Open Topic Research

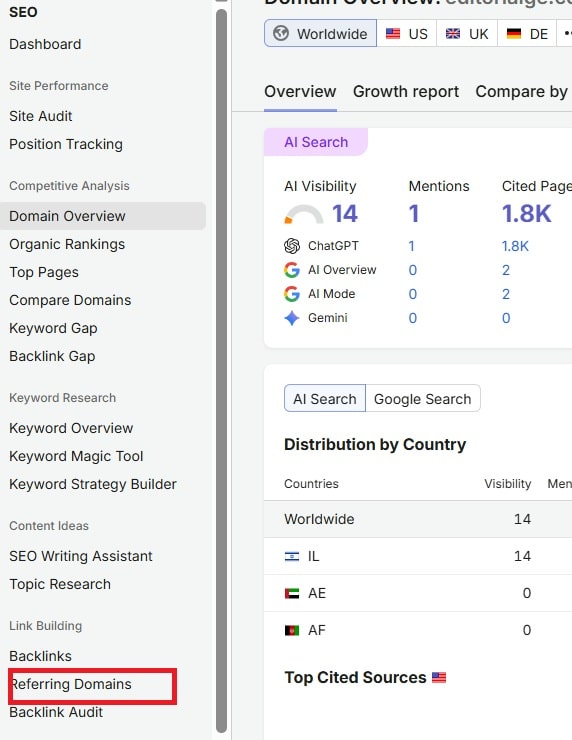point(60,584)
